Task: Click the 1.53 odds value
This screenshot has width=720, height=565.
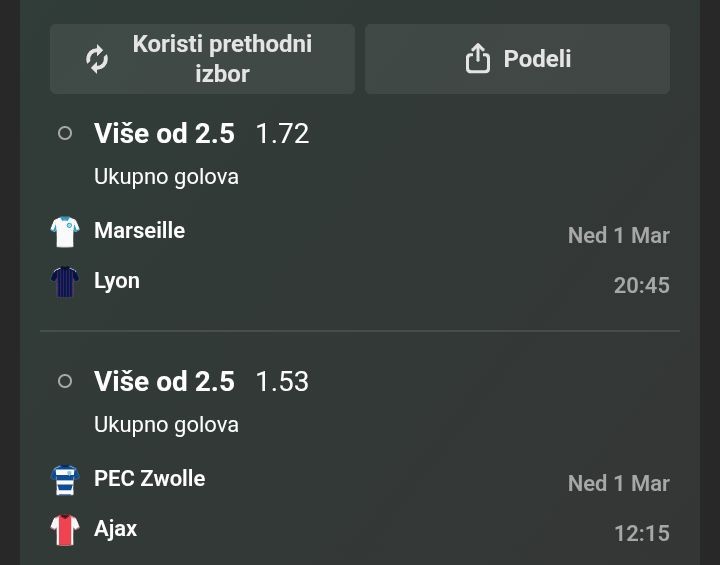Action: pyautogui.click(x=282, y=381)
